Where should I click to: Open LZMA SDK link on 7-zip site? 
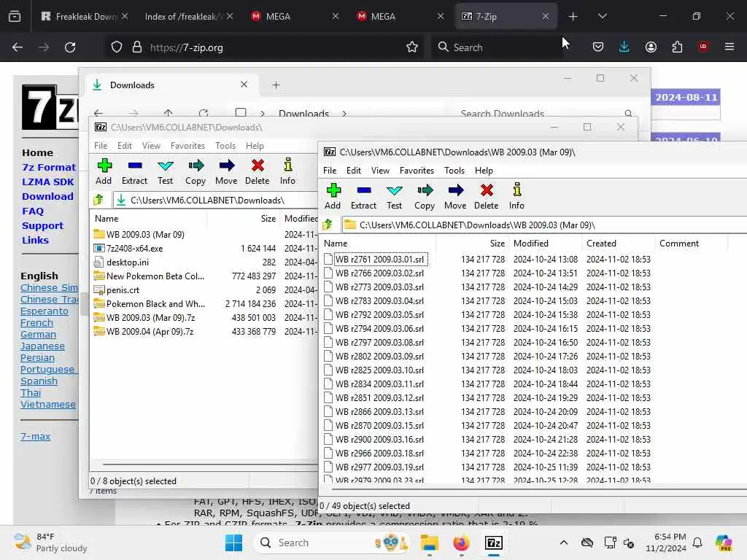48,182
